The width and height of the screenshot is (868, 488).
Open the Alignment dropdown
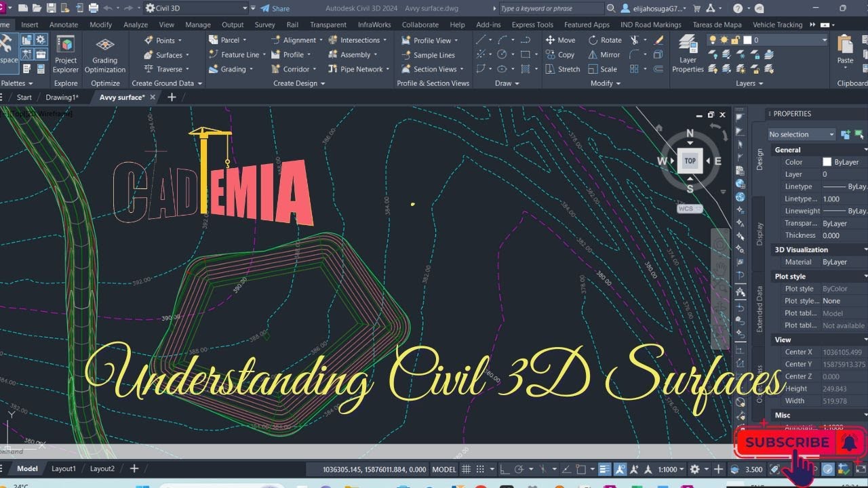point(298,40)
